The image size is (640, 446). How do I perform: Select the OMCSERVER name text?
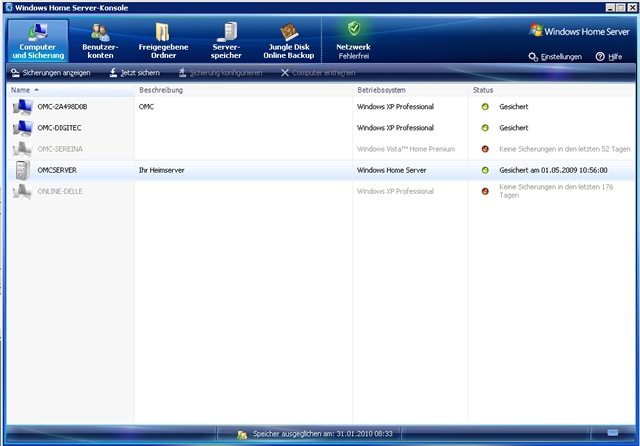coord(57,170)
